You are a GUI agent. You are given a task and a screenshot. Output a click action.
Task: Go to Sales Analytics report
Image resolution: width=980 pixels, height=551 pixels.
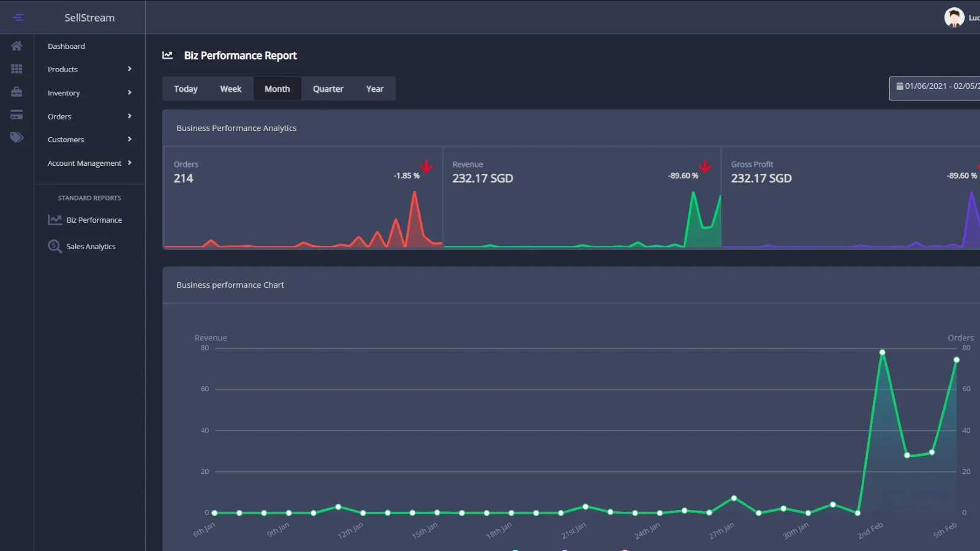tap(91, 247)
